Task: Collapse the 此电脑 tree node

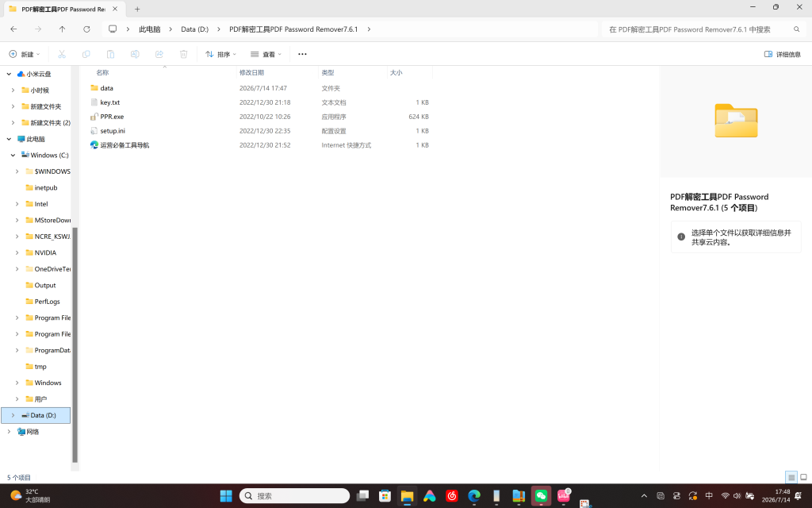Action: [x=9, y=139]
